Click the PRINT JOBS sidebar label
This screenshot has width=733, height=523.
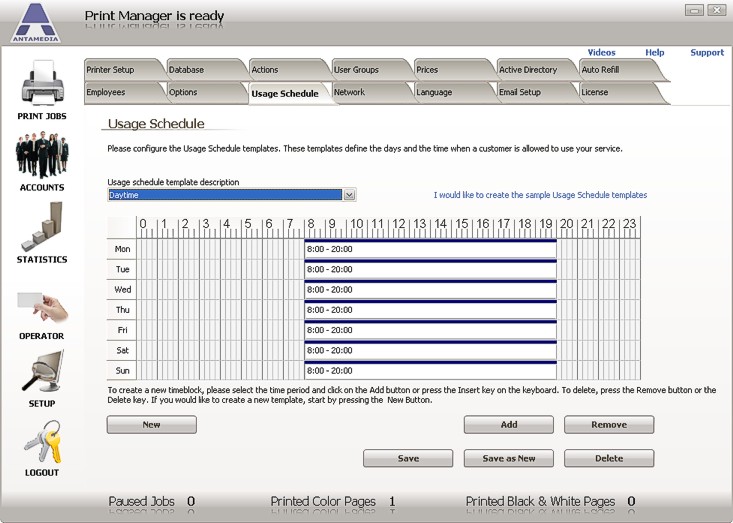42,116
